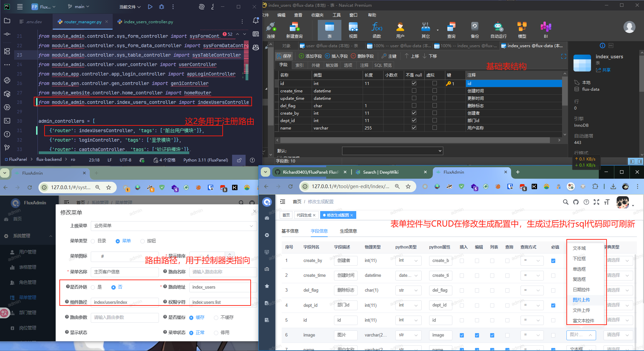644x351 pixels.
Task: Open PyCharm notifications bell
Action: tap(256, 21)
